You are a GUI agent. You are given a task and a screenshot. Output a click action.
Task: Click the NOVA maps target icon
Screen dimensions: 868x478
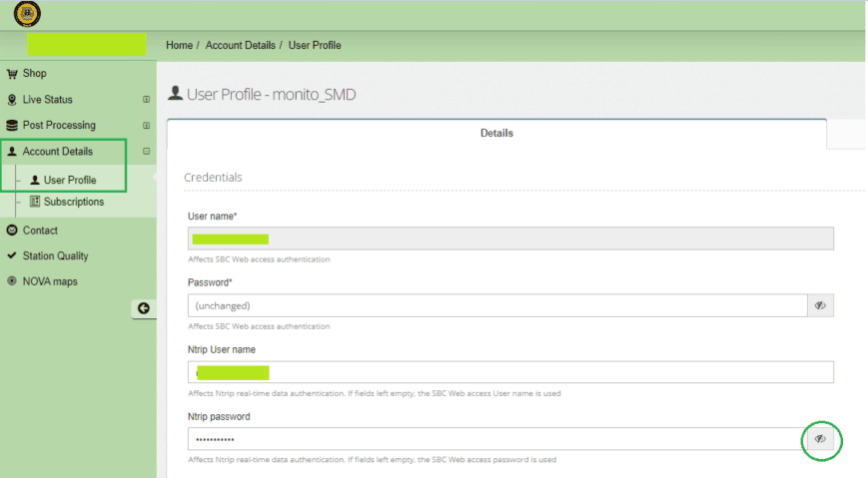12,282
